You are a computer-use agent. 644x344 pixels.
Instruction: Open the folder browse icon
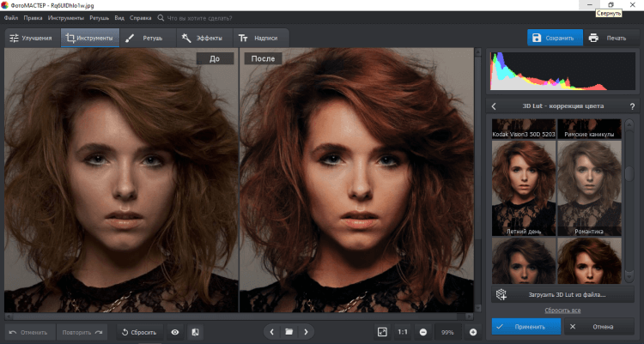[x=289, y=331]
